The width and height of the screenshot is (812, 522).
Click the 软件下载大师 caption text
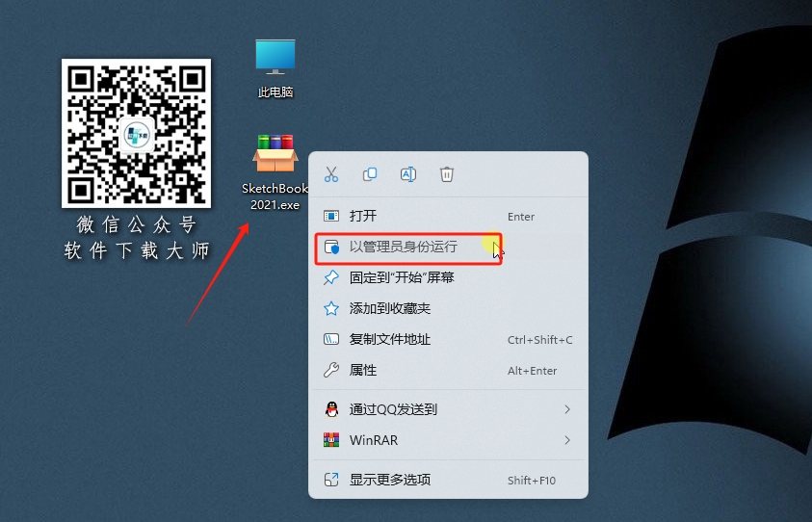137,250
